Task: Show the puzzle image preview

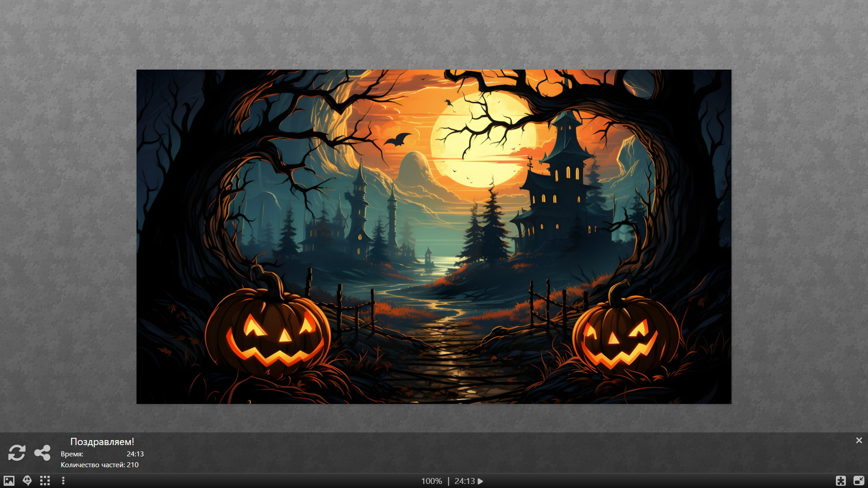Action: click(x=9, y=481)
